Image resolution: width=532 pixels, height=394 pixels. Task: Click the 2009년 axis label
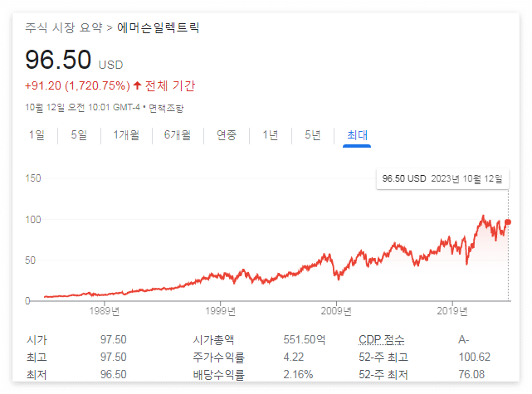[x=336, y=310]
